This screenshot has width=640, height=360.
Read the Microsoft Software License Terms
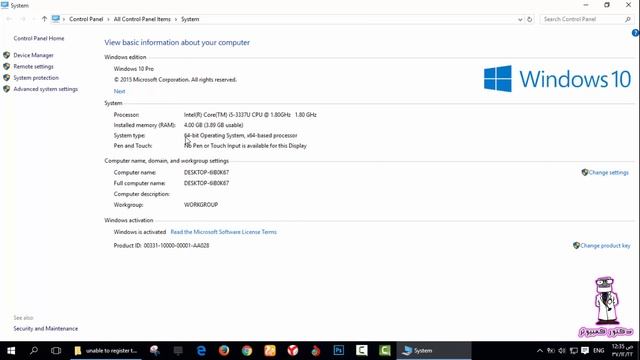[224, 232]
